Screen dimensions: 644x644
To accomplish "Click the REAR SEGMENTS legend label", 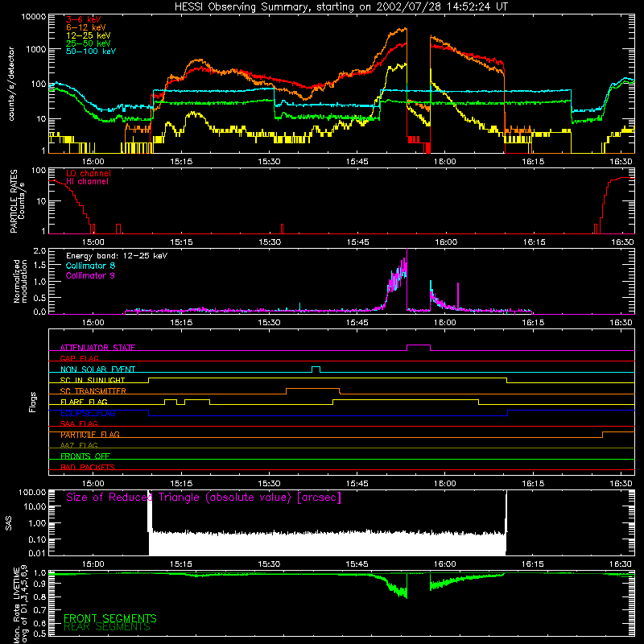I will 107,627.
